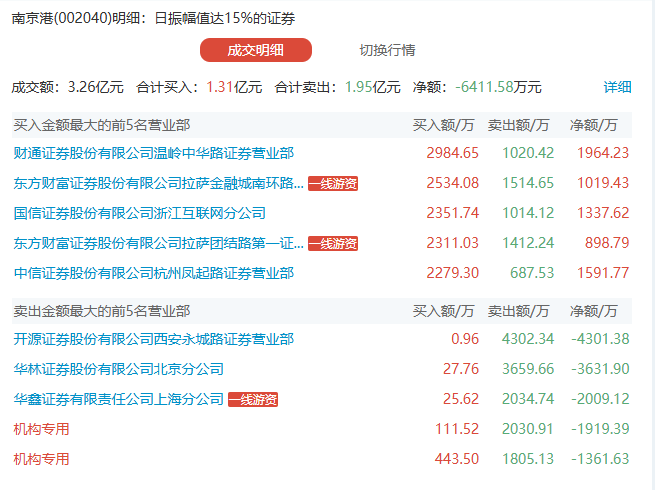Image resolution: width=655 pixels, height=490 pixels.
Task: Switch to the 切换行情 tab
Action: pos(387,50)
